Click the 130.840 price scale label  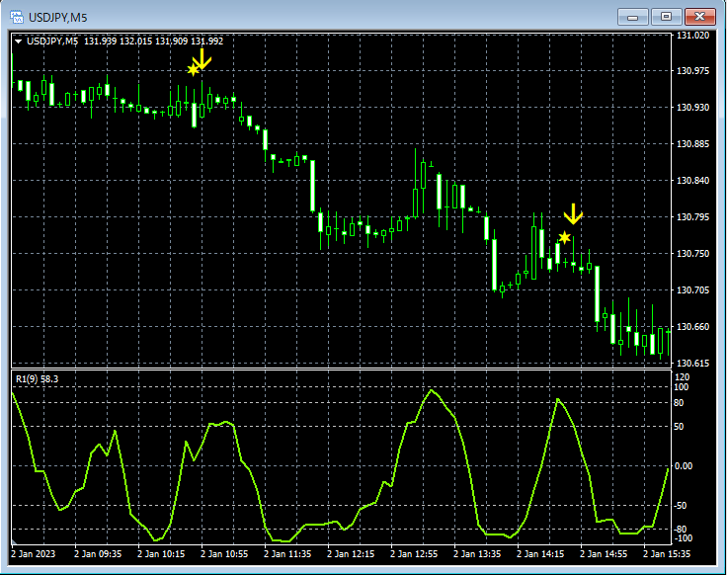(693, 181)
